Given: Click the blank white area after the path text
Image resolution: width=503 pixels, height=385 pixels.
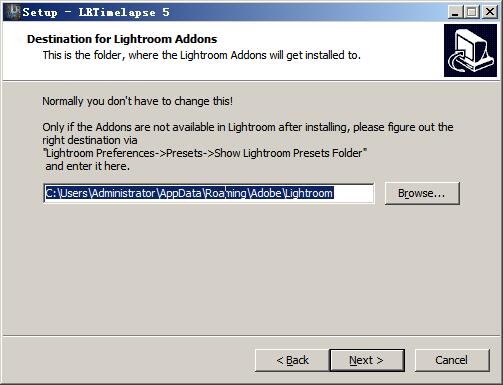Looking at the screenshot, I should pyautogui.click(x=353, y=193).
